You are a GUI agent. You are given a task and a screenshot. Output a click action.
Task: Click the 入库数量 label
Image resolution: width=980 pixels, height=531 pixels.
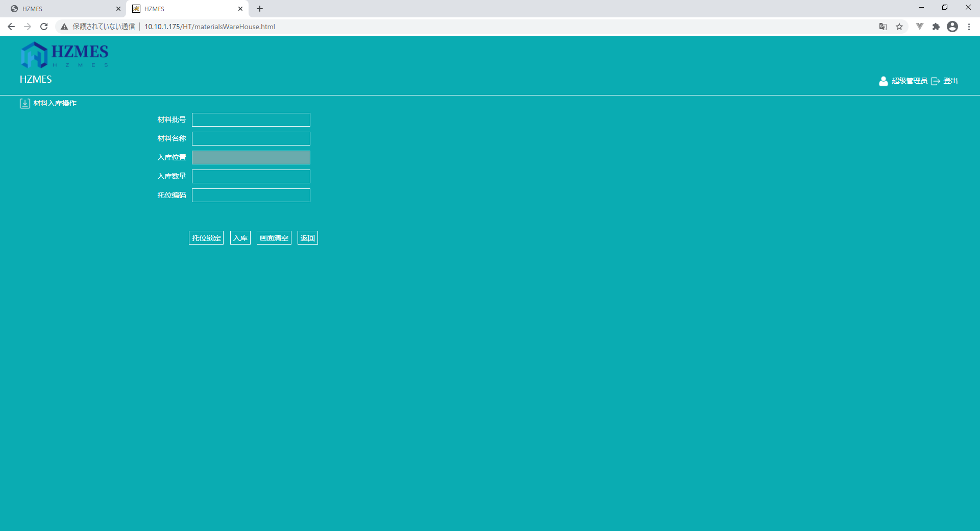(x=172, y=177)
